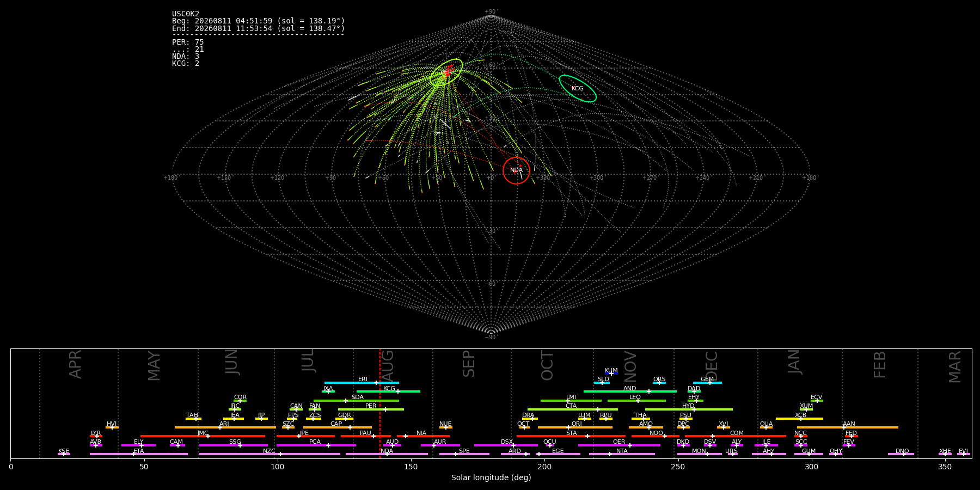This screenshot has width=980, height=490.
Task: Click the SLD shower bar in timeline
Action: (x=602, y=383)
